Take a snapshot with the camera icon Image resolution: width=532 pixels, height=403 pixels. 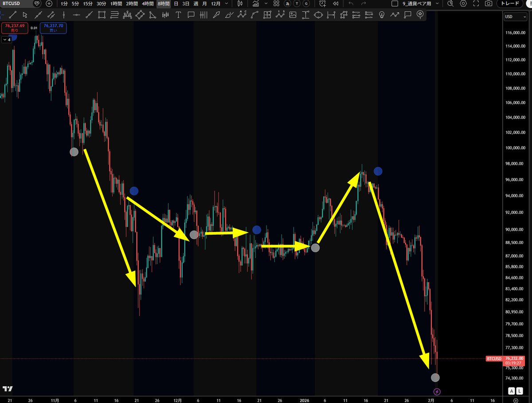(488, 4)
